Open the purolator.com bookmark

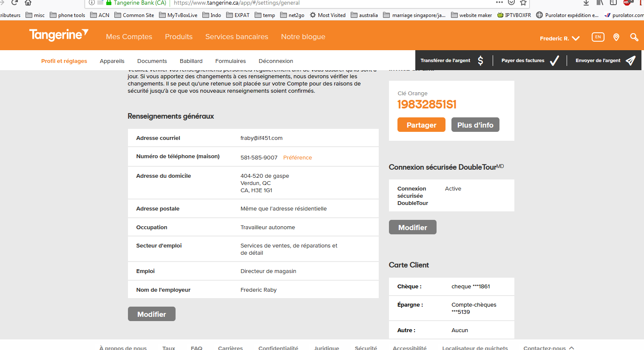624,15
